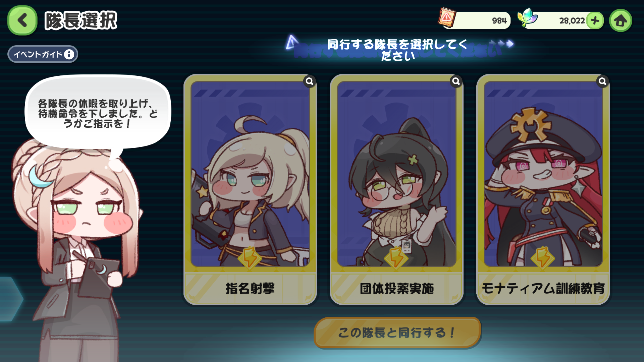Inspect the モナティアム訓練教育 card with magnifier icon
Image resolution: width=644 pixels, height=362 pixels.
coord(602,81)
